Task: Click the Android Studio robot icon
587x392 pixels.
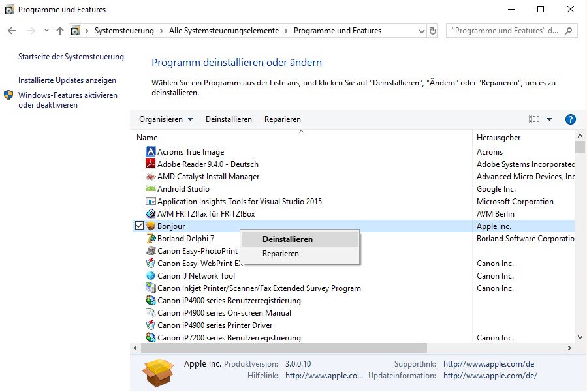Action: (150, 188)
